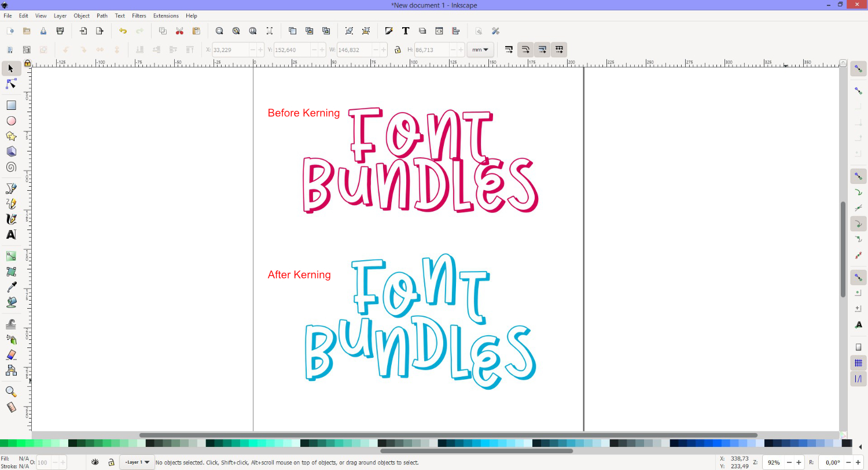The width and height of the screenshot is (868, 470).
Task: Select the Measure tool
Action: (x=11, y=408)
